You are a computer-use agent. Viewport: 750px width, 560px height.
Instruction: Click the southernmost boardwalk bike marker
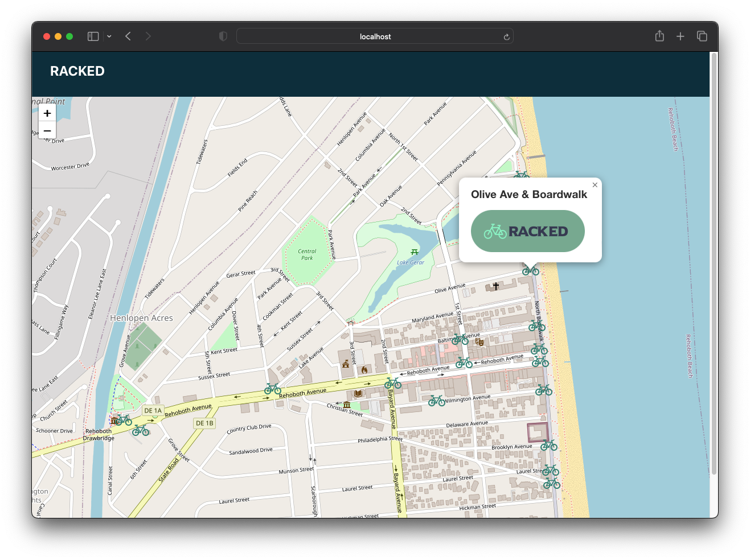click(552, 484)
